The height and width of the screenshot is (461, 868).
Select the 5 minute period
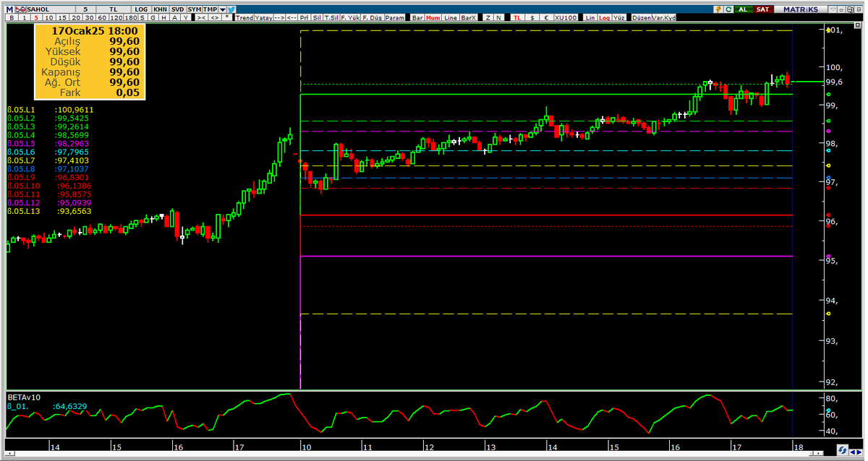pyautogui.click(x=36, y=17)
